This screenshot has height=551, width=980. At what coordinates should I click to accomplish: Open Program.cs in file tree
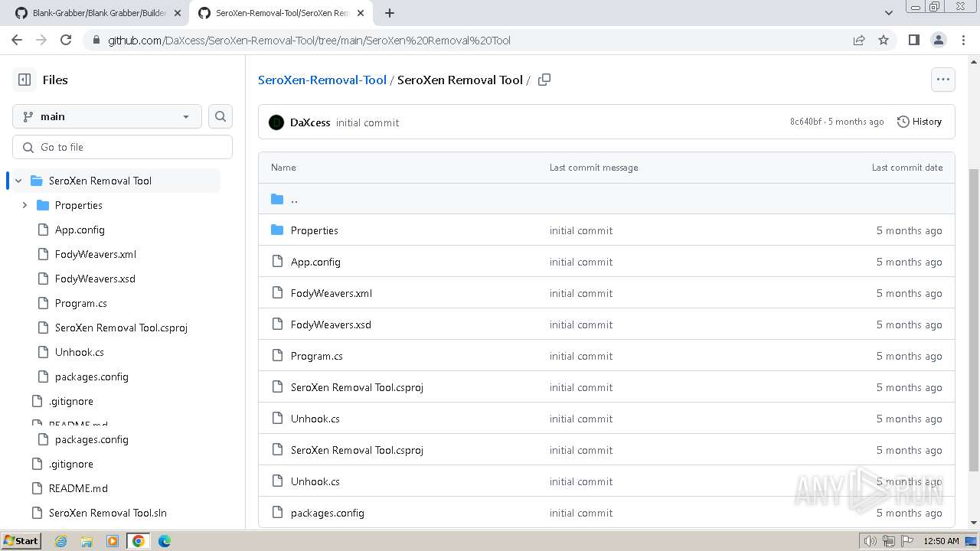pyautogui.click(x=81, y=303)
